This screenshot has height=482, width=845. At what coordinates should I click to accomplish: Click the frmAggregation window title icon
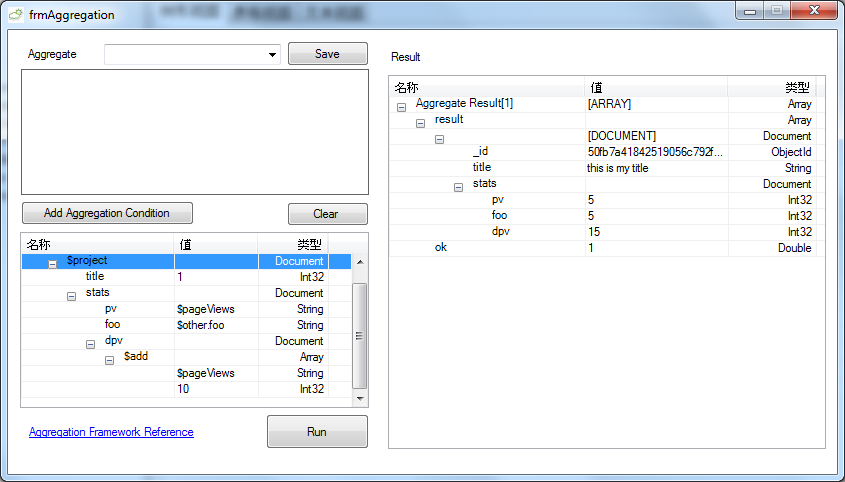click(16, 15)
